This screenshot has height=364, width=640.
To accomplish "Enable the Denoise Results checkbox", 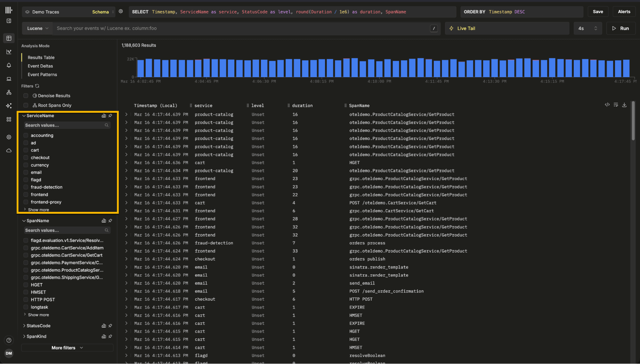I will (26, 96).
